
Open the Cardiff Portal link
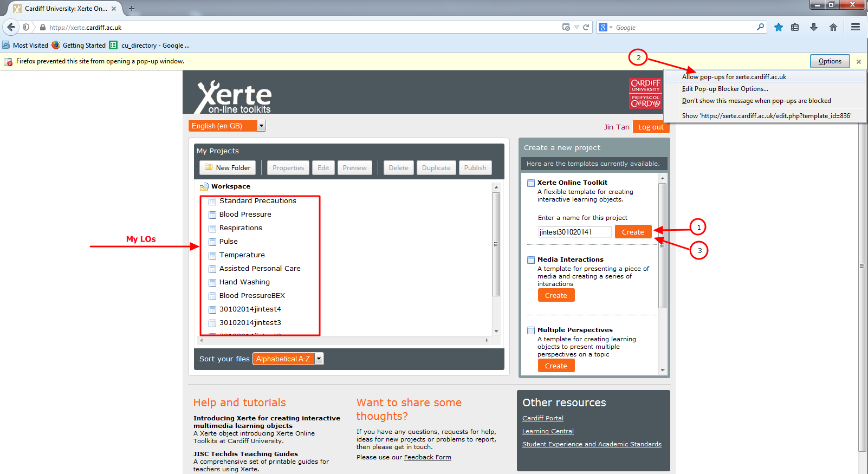543,418
